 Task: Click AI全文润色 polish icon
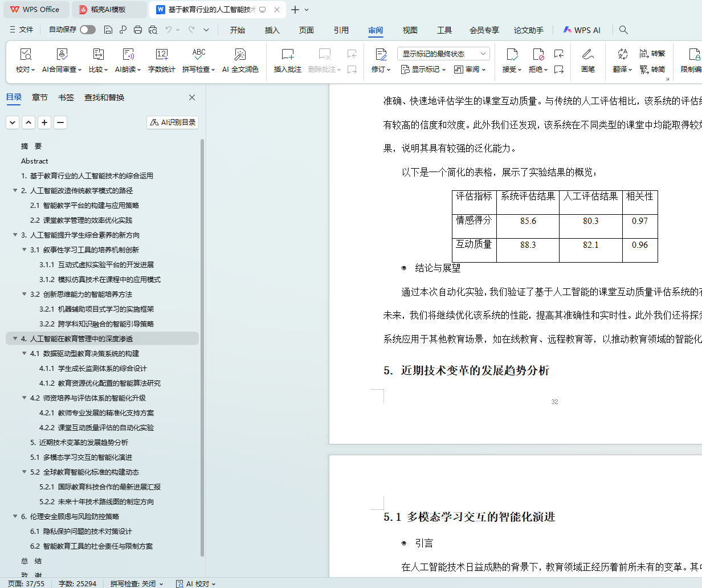240,55
